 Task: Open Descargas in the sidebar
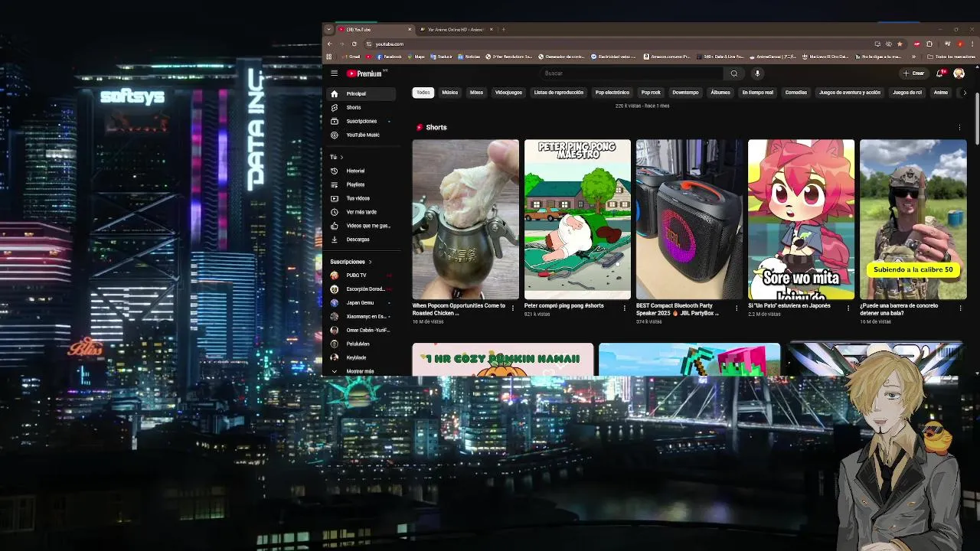362,240
